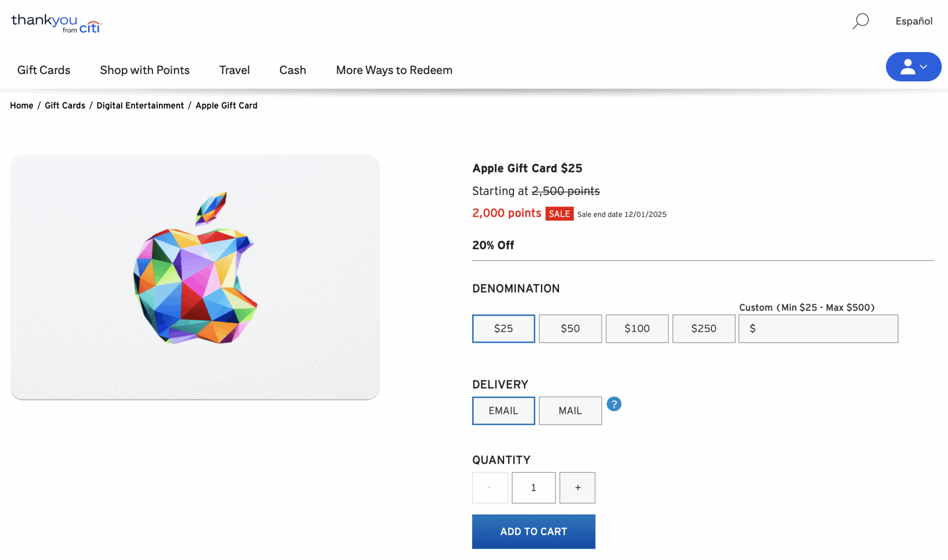Choose the $50 denomination option

pos(570,328)
